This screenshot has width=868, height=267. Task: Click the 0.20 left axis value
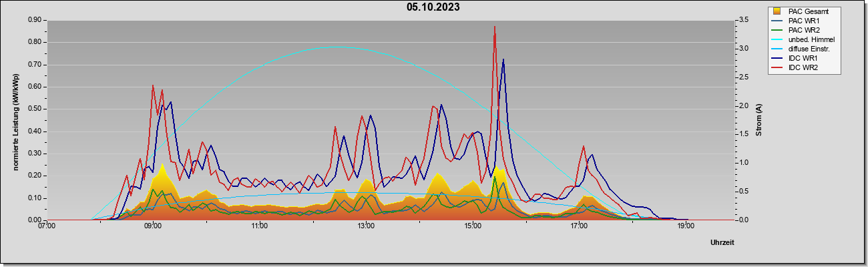[x=35, y=176]
